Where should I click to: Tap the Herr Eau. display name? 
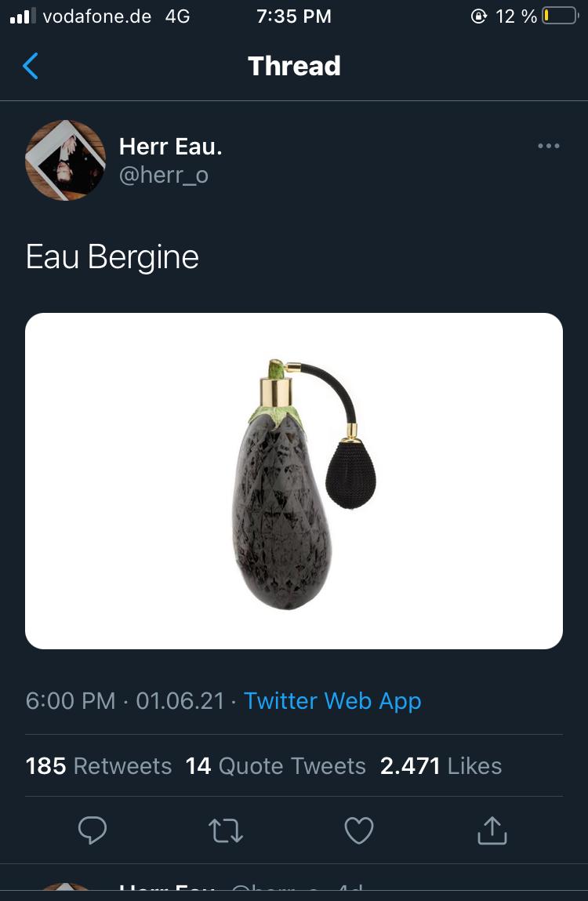[170, 146]
